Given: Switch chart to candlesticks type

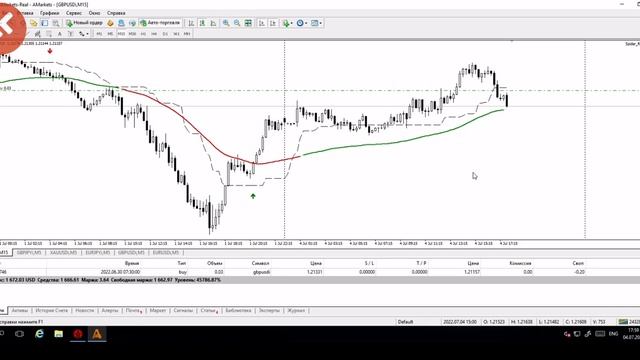Looking at the screenshot, I should click(202, 23).
